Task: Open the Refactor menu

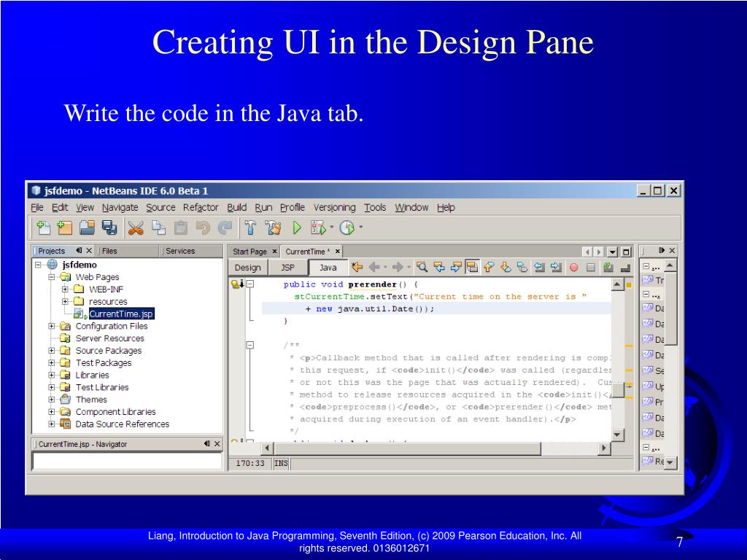Action: pos(201,208)
